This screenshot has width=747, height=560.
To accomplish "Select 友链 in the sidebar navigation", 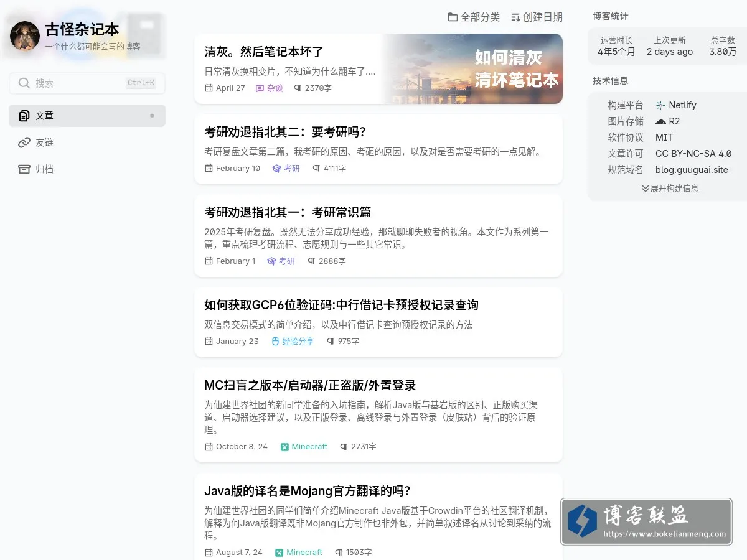I will pos(87,142).
